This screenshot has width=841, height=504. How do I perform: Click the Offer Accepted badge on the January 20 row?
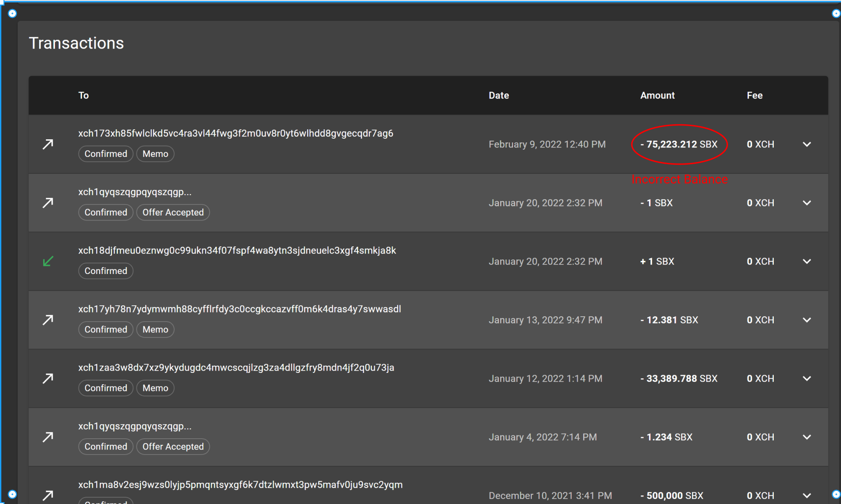click(x=173, y=212)
